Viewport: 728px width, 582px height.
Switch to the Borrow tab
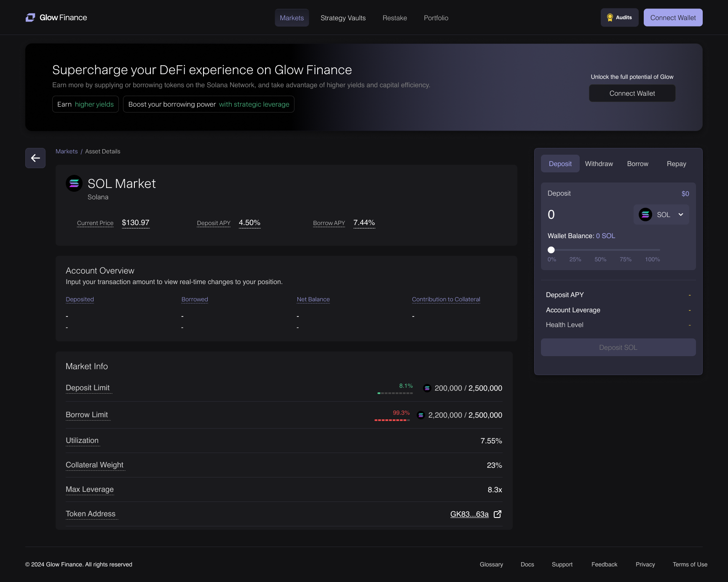pos(637,164)
